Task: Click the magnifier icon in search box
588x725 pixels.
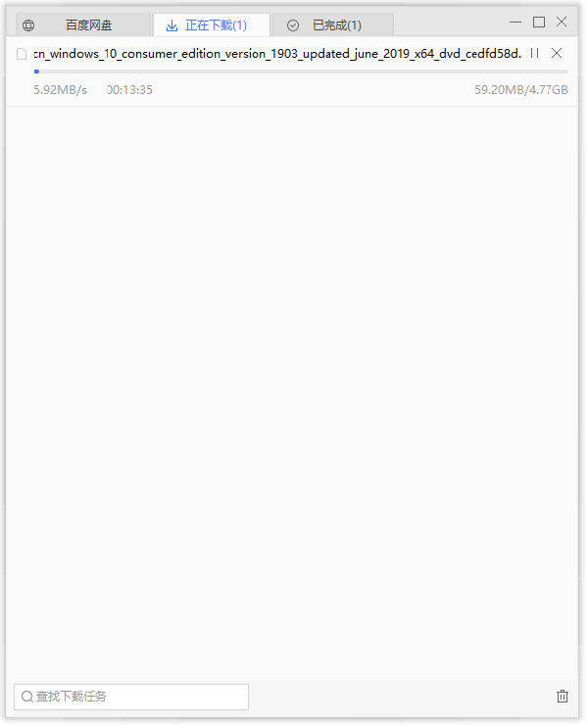Action: [x=27, y=697]
